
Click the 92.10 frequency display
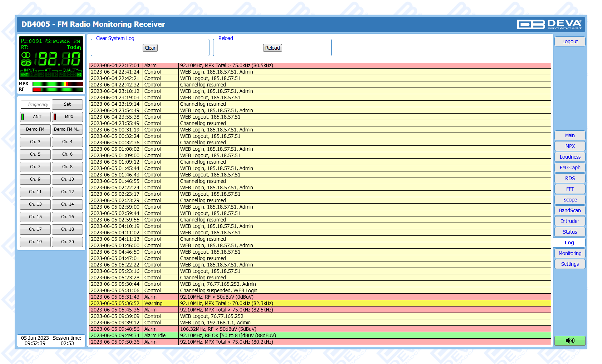(x=59, y=59)
